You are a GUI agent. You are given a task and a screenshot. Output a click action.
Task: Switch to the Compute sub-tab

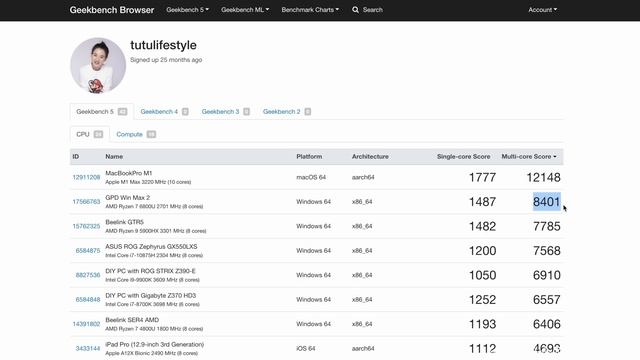pyautogui.click(x=136, y=134)
